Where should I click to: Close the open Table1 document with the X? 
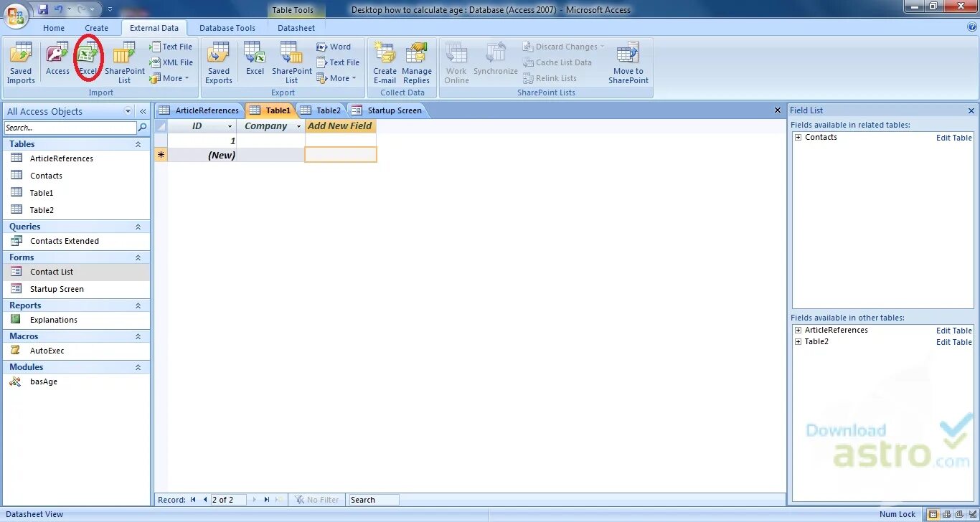click(778, 110)
